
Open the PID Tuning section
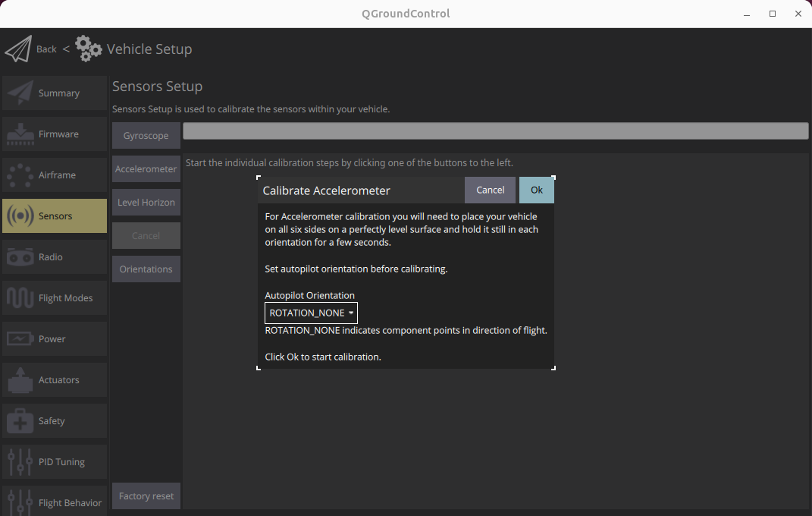[x=55, y=461]
